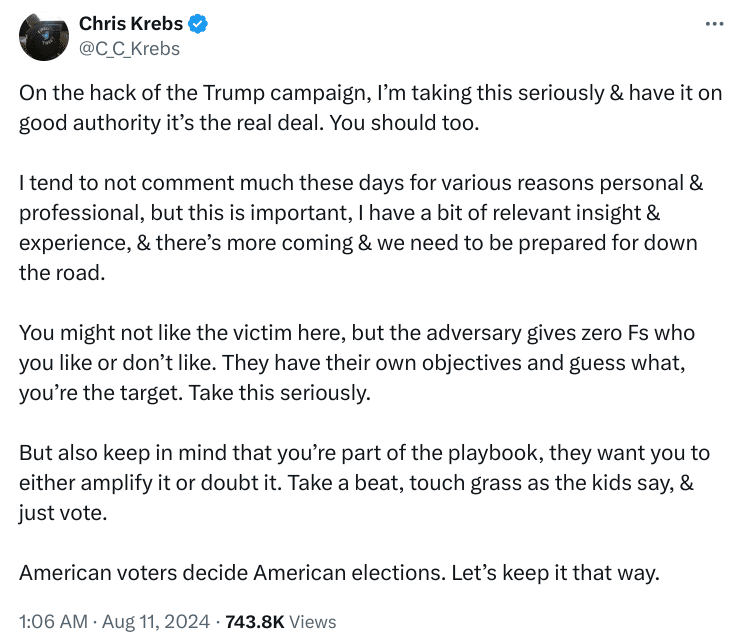The width and height of the screenshot is (733, 639).
Task: Click the 1:06 AM timestamp
Action: coord(53,621)
